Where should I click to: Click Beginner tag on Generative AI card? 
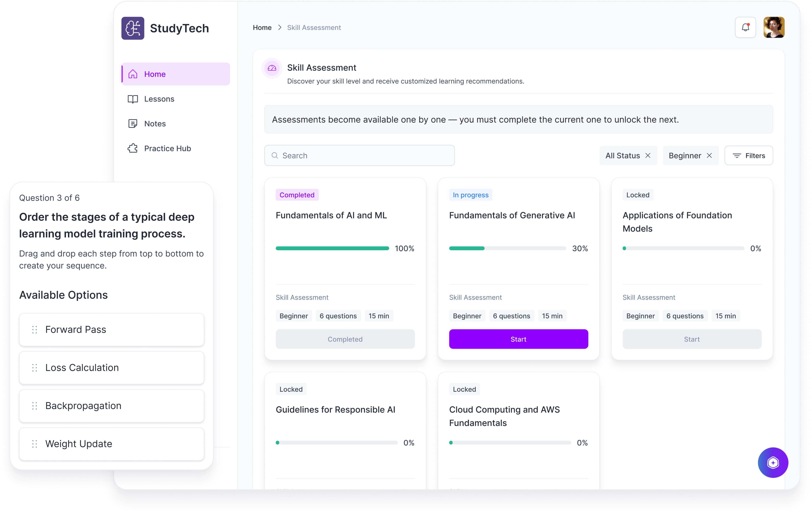[467, 316]
